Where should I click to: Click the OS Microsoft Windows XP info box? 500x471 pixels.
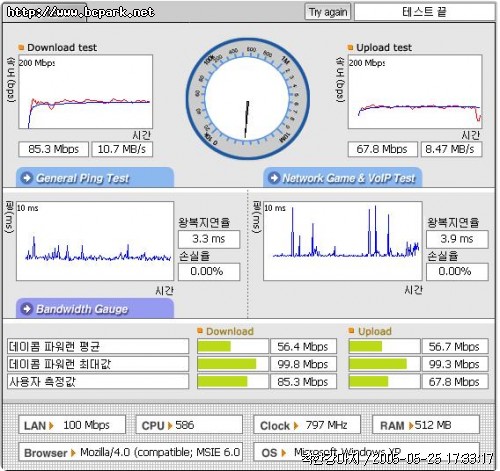coord(367,452)
